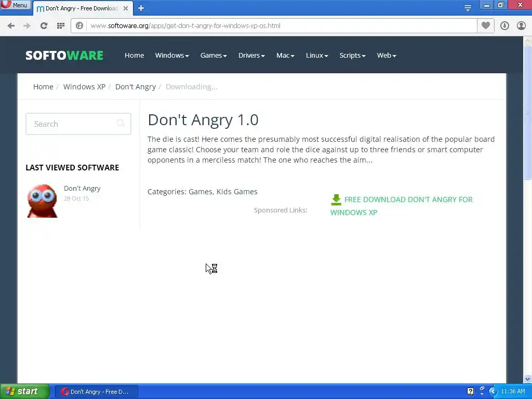Click the green download arrow icon
This screenshot has height=399, width=532.
(336, 200)
